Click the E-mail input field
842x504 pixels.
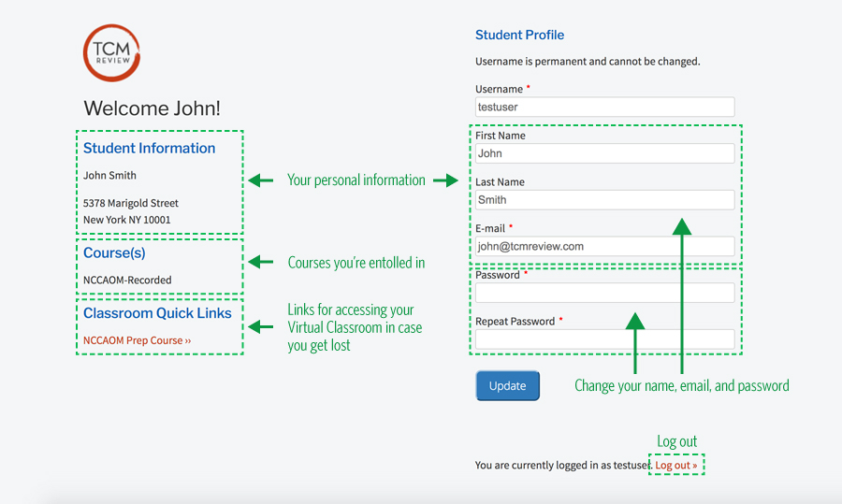pos(604,246)
